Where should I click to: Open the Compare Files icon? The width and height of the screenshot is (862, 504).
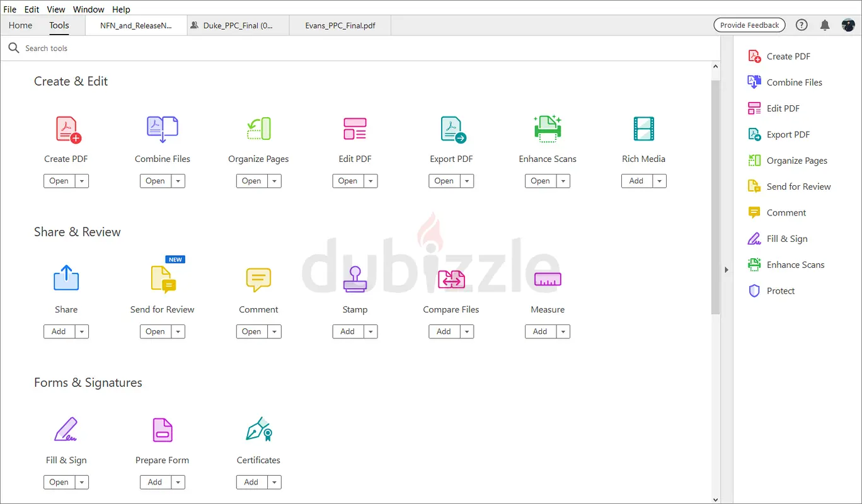[x=451, y=279]
